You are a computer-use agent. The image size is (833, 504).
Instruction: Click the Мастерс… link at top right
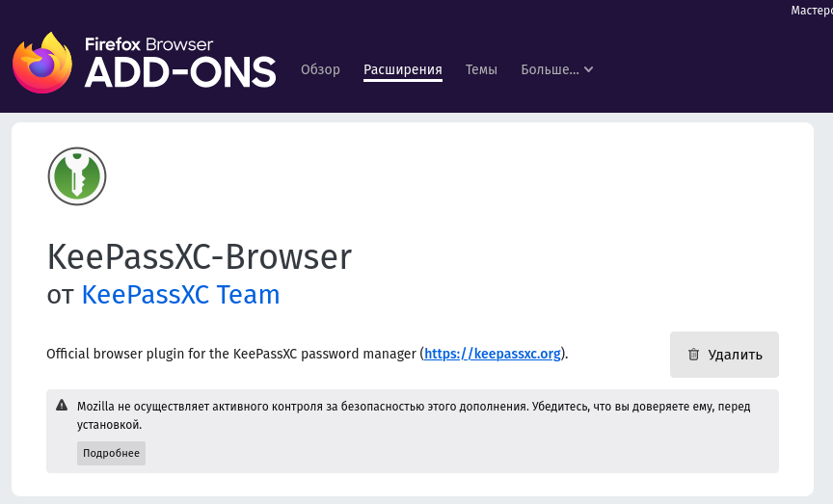tap(811, 11)
